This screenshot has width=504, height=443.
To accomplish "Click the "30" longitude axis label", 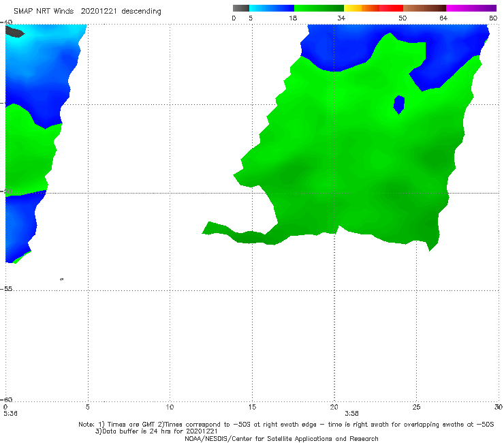I will 499,407.
